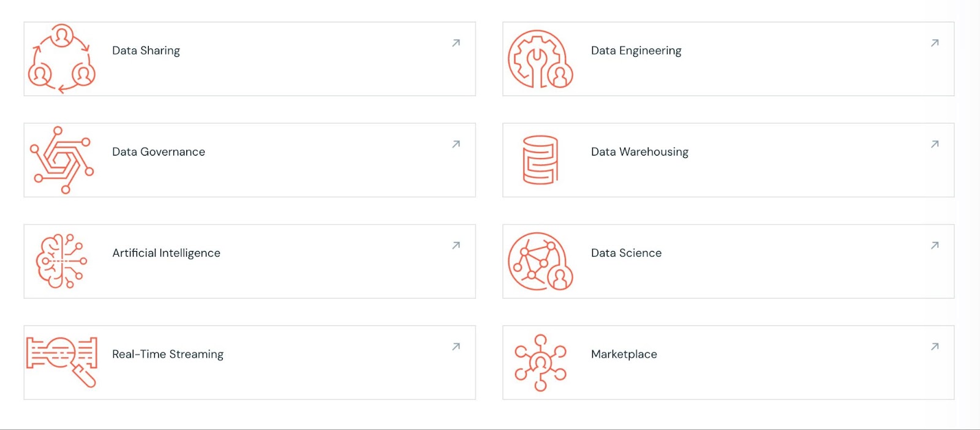This screenshot has height=430, width=980.
Task: Click the Data Engineering gear-wrench icon
Action: click(x=540, y=59)
